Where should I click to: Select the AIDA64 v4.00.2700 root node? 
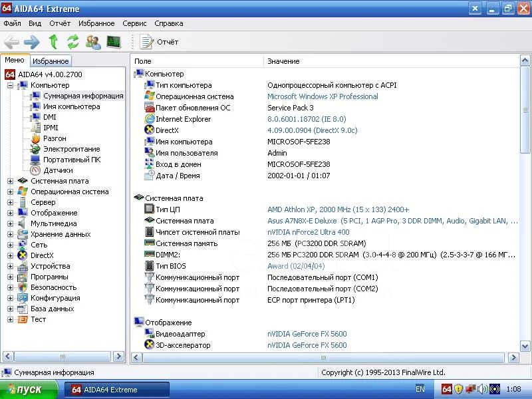click(x=50, y=74)
